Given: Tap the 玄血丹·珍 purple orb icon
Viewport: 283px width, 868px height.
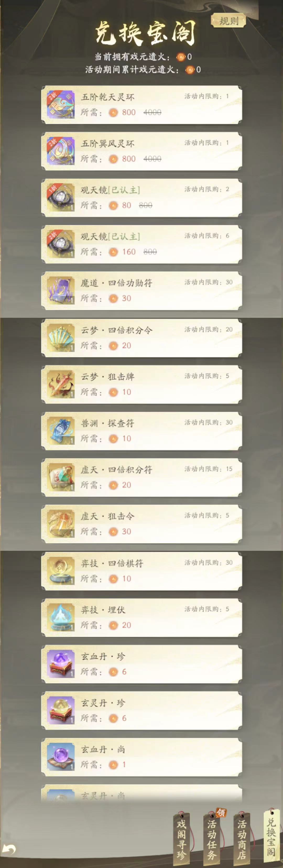Looking at the screenshot, I should (x=61, y=664).
